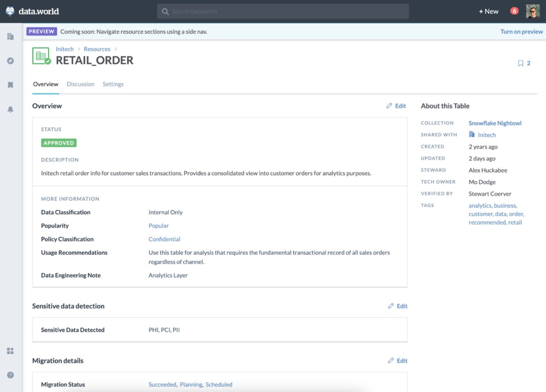Open the bookmarks icon in sidebar
Screen dimensions: 546x392
pos(11,85)
